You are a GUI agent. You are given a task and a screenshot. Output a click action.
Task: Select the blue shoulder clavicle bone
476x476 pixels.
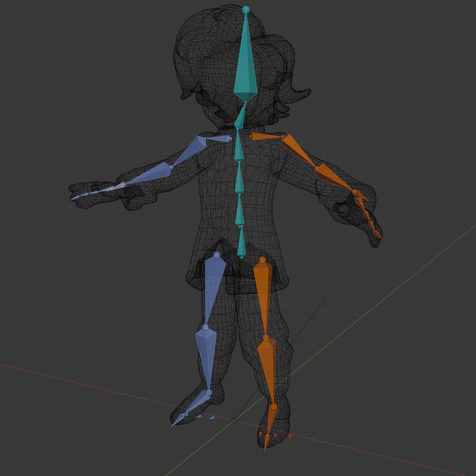tap(218, 139)
